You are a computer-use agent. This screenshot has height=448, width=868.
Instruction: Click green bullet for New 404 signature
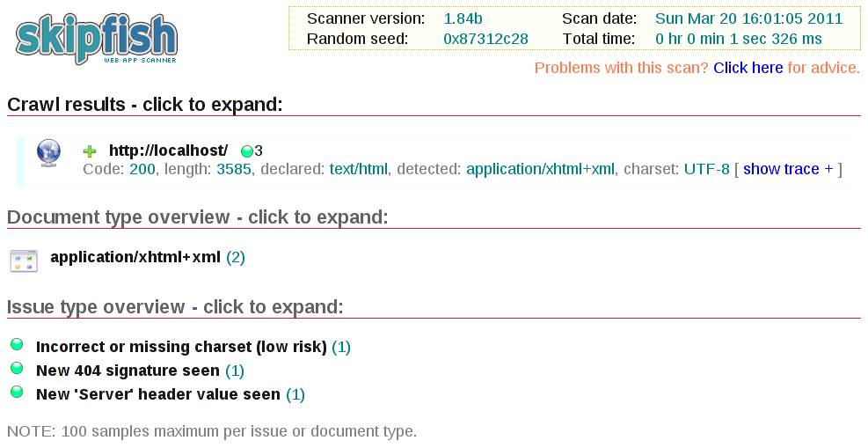tap(17, 369)
